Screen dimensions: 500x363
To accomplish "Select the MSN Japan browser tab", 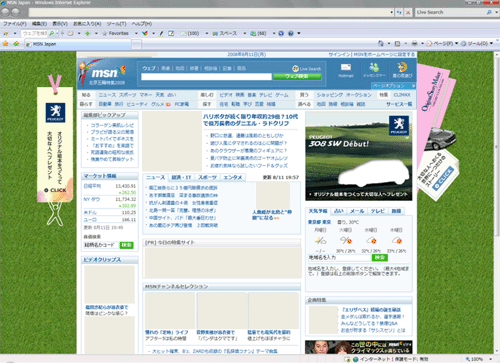I will click(x=78, y=44).
